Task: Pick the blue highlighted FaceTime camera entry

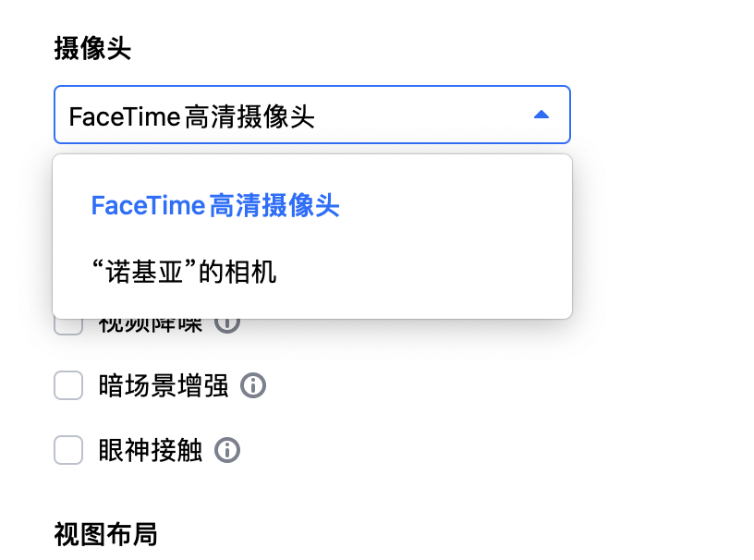Action: [215, 205]
